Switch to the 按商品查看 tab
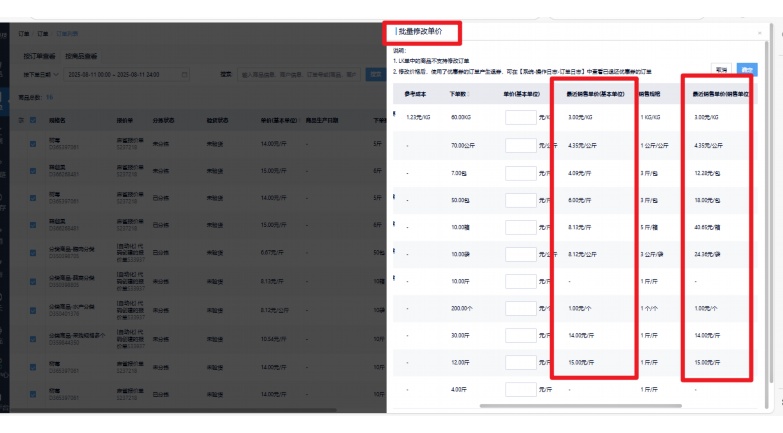Image resolution: width=783 pixels, height=433 pixels. 81,56
